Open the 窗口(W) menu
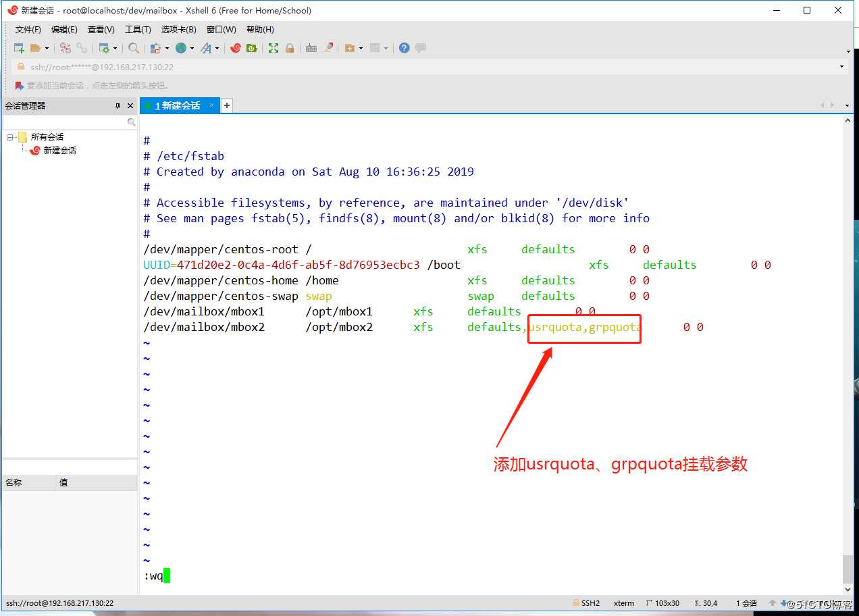 click(x=222, y=30)
